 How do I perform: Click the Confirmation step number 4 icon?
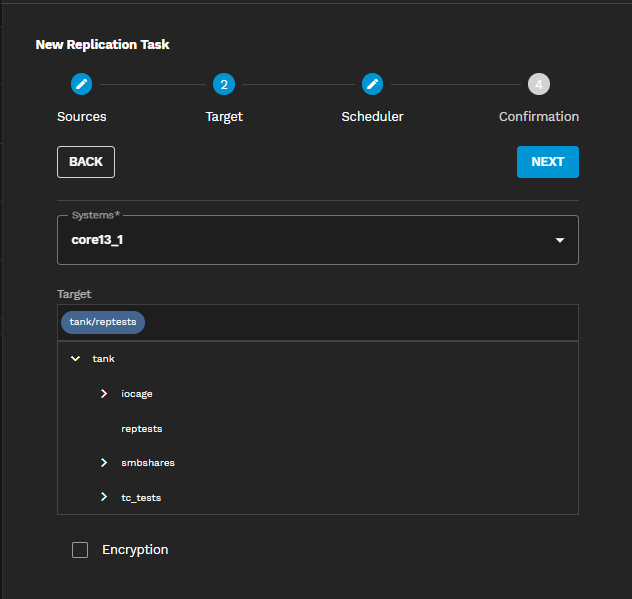tap(539, 84)
